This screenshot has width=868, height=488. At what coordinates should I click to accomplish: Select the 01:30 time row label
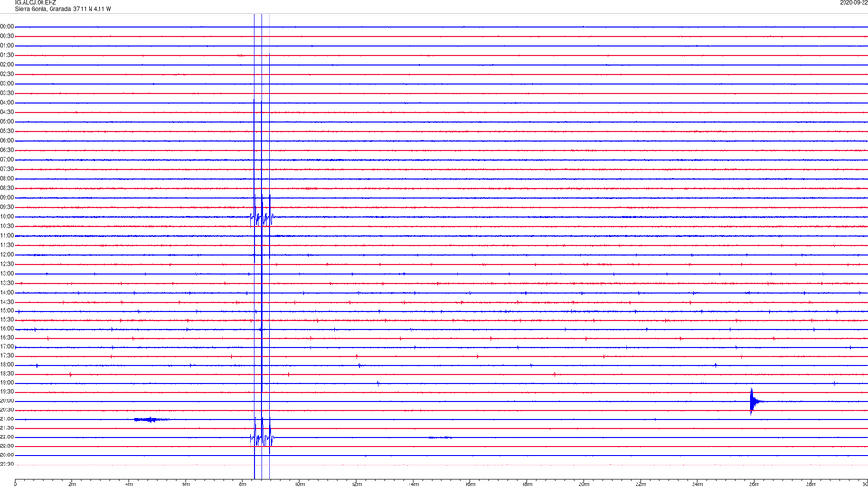coord(6,55)
